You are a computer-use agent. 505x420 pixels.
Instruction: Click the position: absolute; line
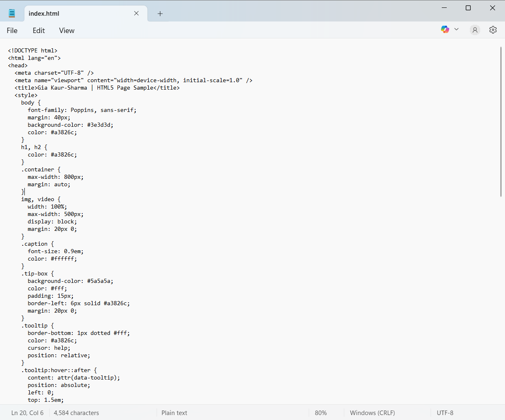pos(59,385)
